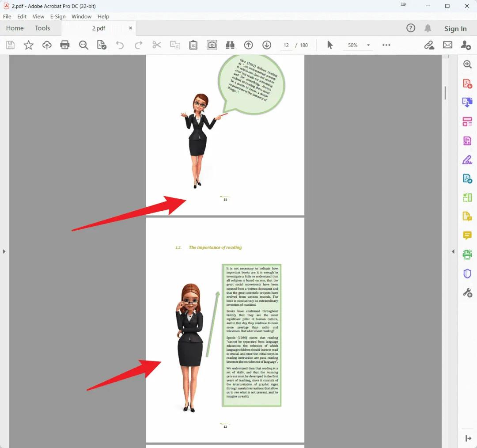Open the zoom level dropdown arrow
The height and width of the screenshot is (448, 477).
[368, 45]
